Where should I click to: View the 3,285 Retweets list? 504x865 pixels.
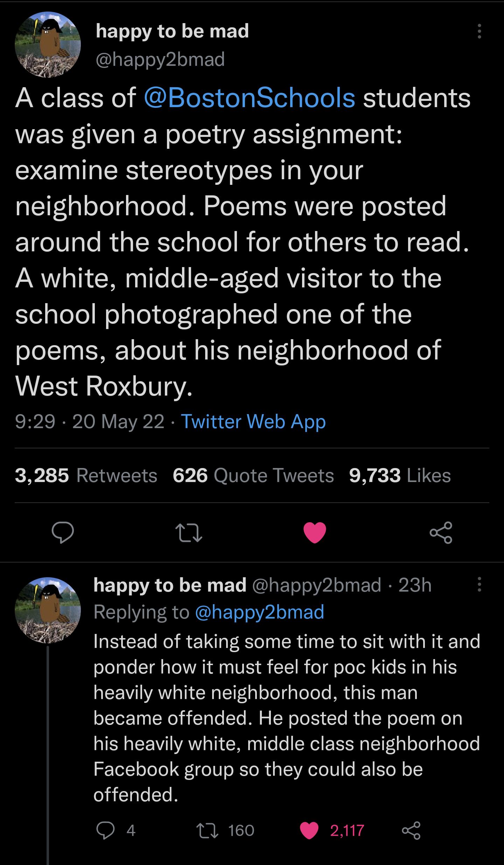point(86,476)
